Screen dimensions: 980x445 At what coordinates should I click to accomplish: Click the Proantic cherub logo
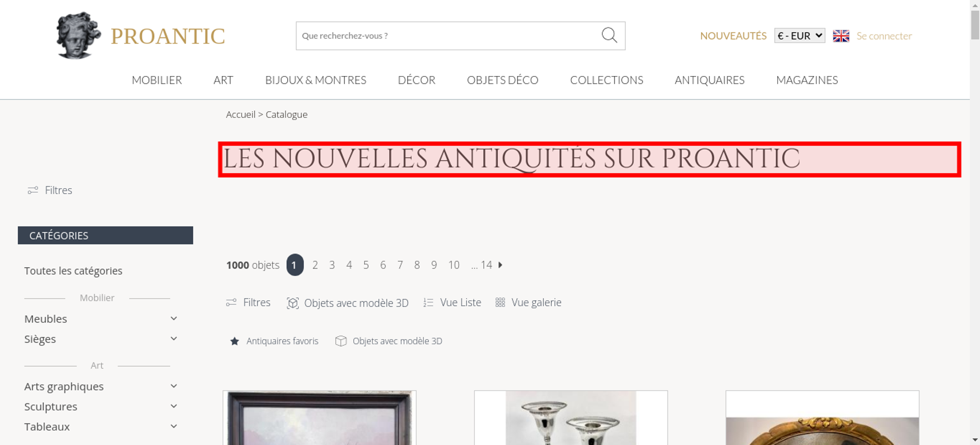point(78,35)
